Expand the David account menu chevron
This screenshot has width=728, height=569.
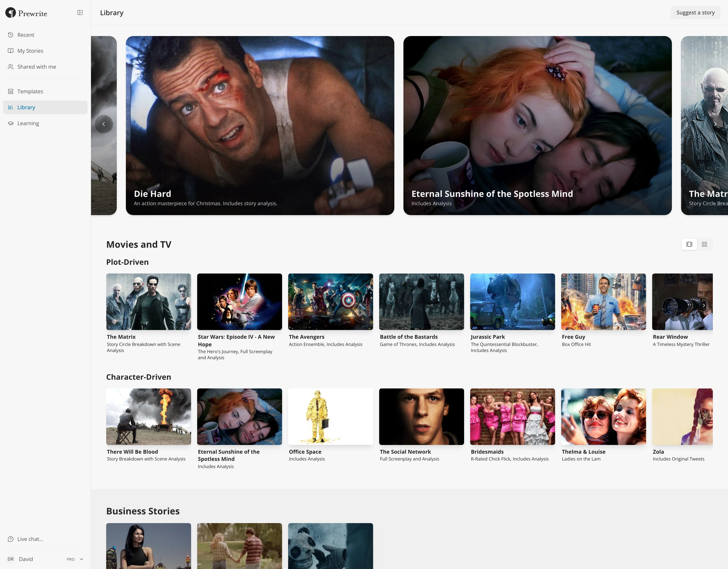81,559
